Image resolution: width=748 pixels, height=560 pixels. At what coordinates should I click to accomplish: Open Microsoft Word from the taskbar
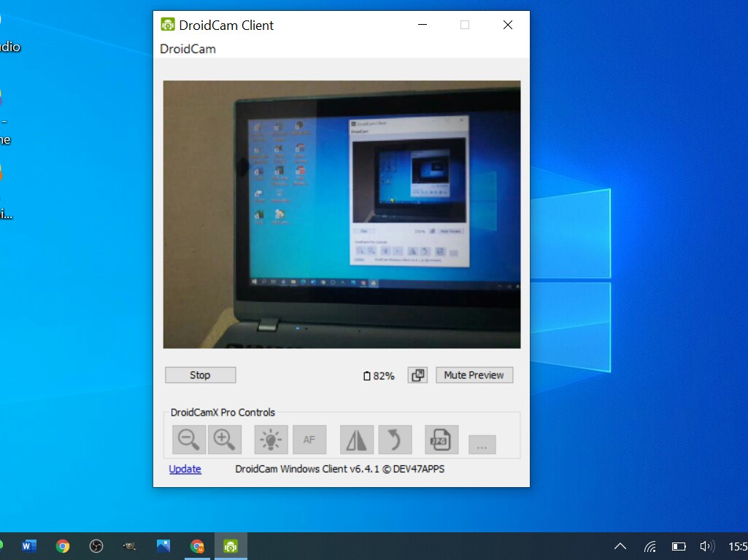(28, 546)
